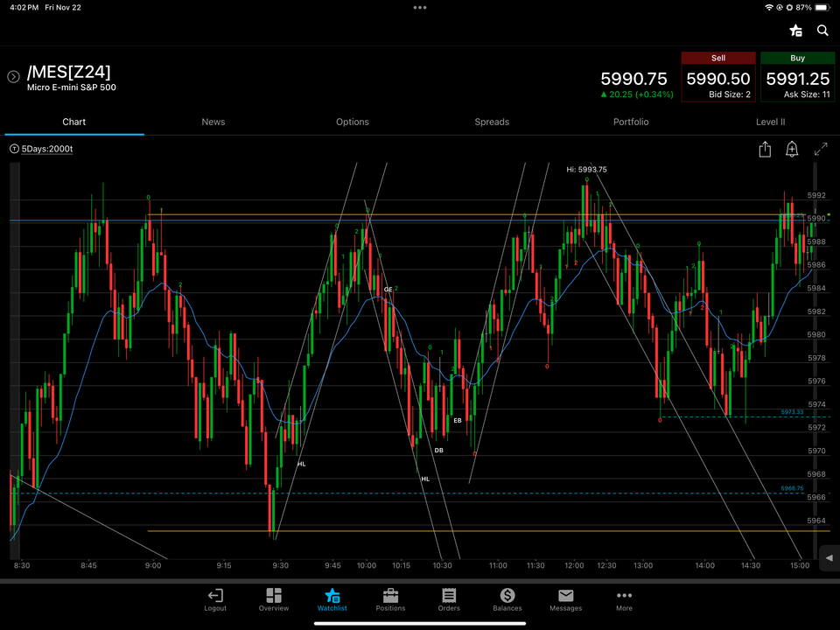Open Messages in the bottom bar

coord(566,600)
